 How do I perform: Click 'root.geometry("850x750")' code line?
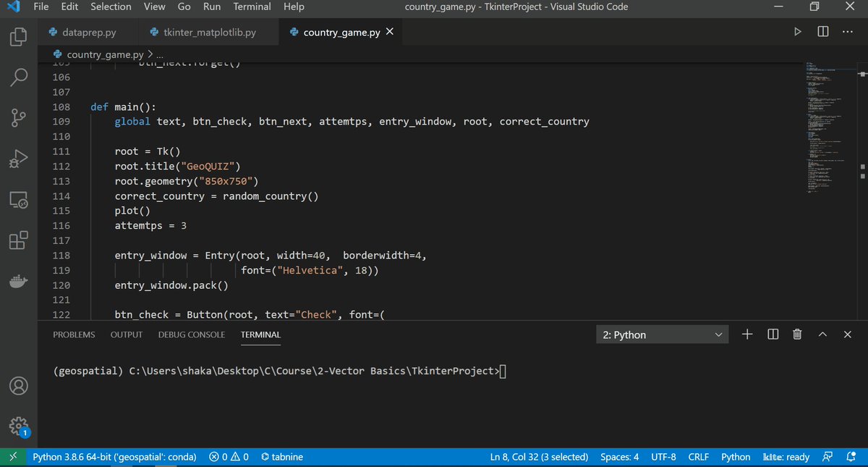pos(187,181)
